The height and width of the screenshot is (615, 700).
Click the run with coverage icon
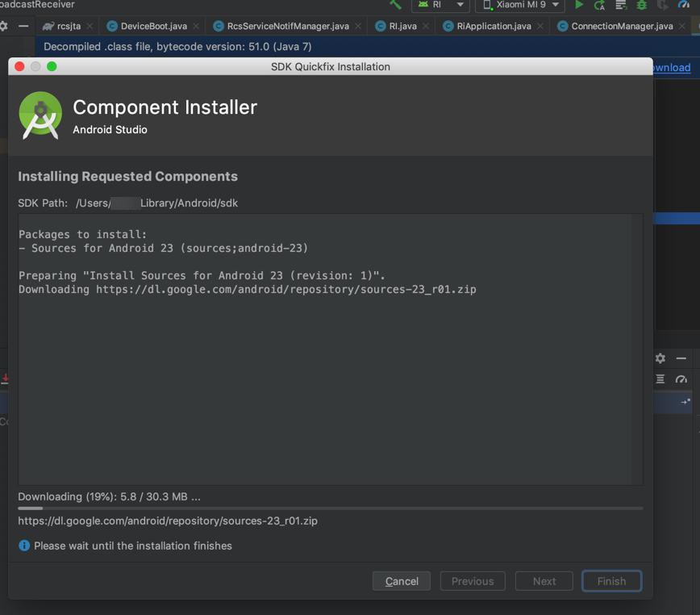coord(620,5)
